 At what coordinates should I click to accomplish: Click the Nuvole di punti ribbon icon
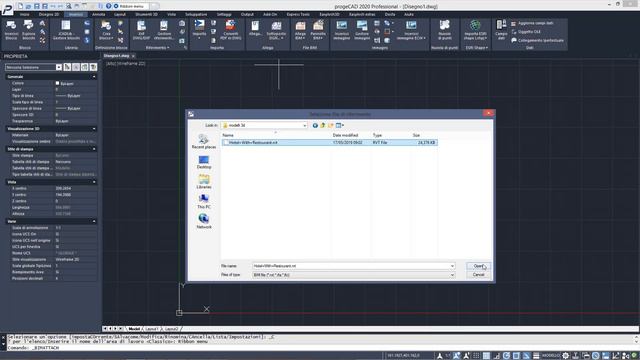click(444, 30)
